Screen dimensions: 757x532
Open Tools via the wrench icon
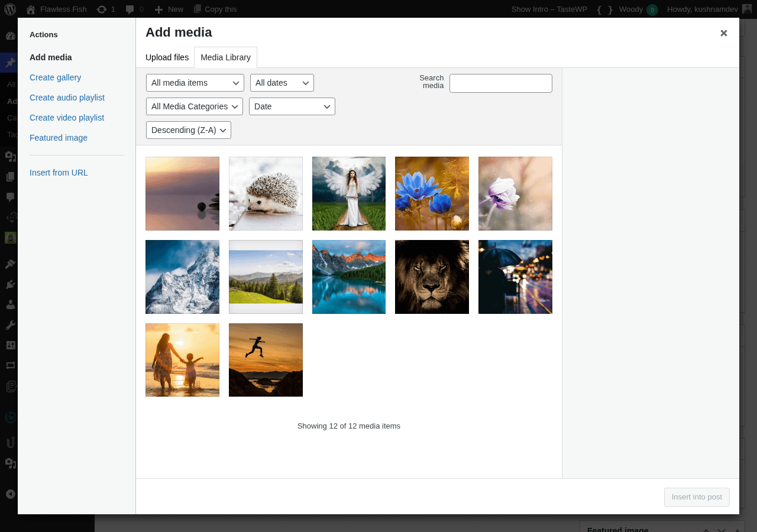pyautogui.click(x=10, y=325)
